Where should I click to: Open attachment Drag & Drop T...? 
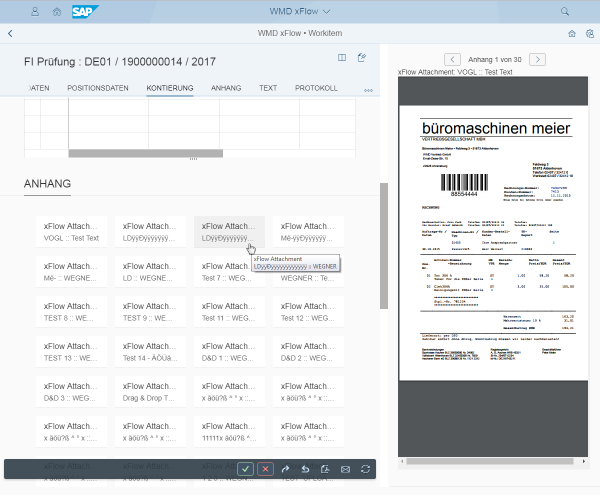[x=150, y=392]
